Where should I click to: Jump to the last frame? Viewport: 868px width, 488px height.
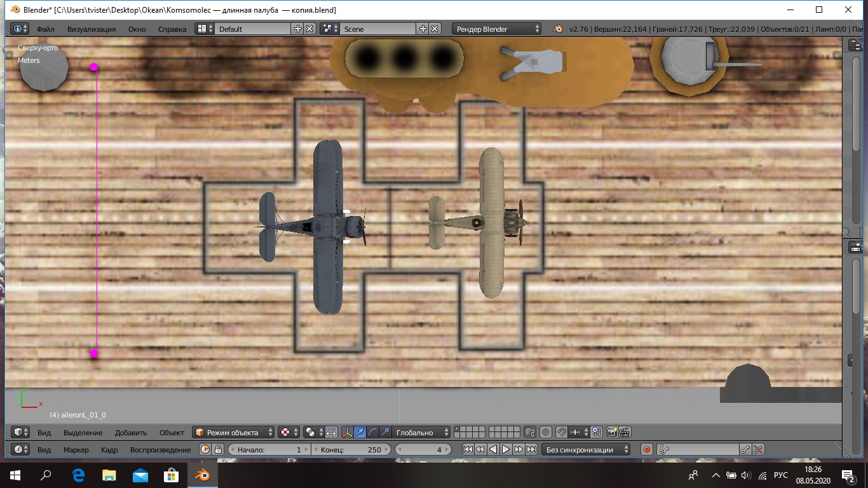click(x=531, y=449)
